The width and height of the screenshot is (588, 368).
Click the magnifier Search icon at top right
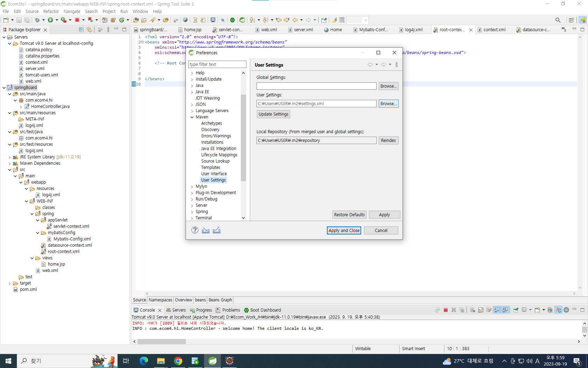click(558, 20)
